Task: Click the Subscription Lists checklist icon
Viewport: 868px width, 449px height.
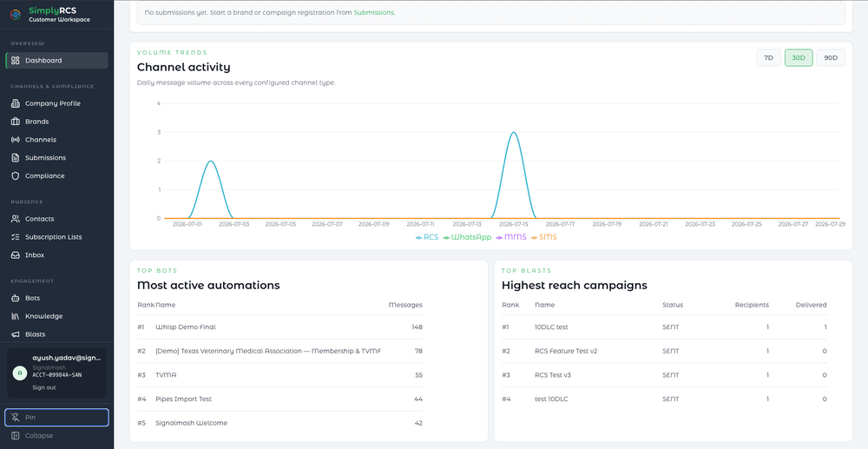Action: click(x=16, y=237)
